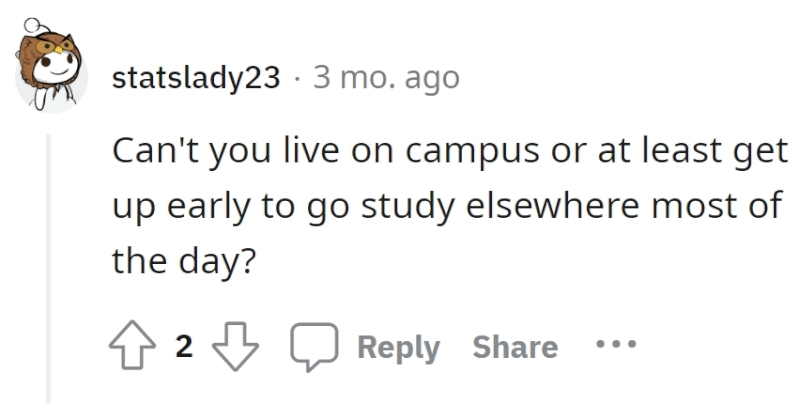Open the '3 mo. ago' timestamp permalink
Screen dimensions: 800x404
tap(386, 78)
